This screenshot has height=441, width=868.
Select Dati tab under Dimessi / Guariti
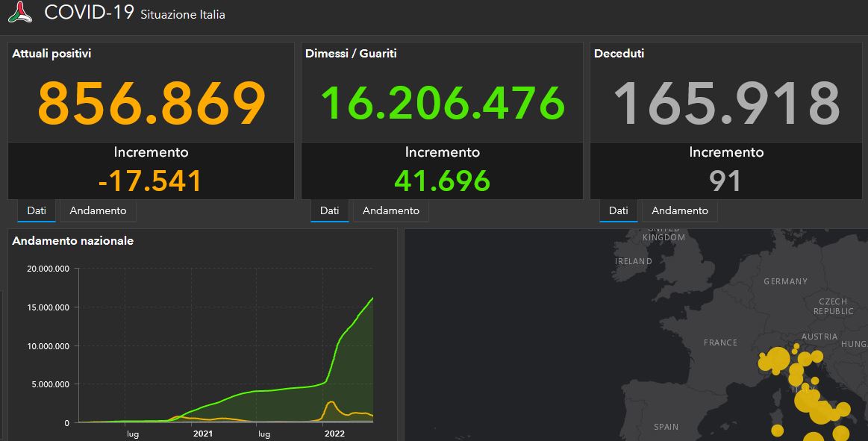pyautogui.click(x=329, y=210)
